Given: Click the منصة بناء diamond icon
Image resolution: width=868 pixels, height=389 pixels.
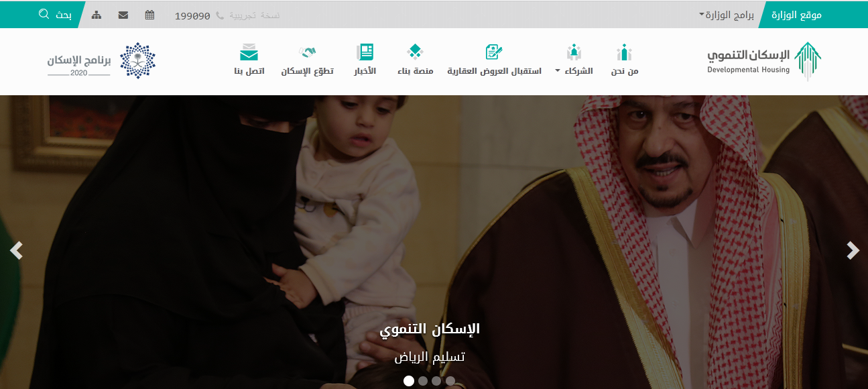Looking at the screenshot, I should tap(416, 52).
